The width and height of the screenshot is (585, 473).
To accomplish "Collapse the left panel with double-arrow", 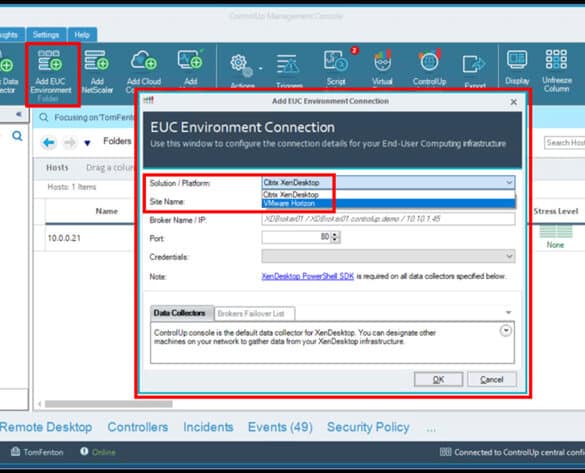I will 19,115.
